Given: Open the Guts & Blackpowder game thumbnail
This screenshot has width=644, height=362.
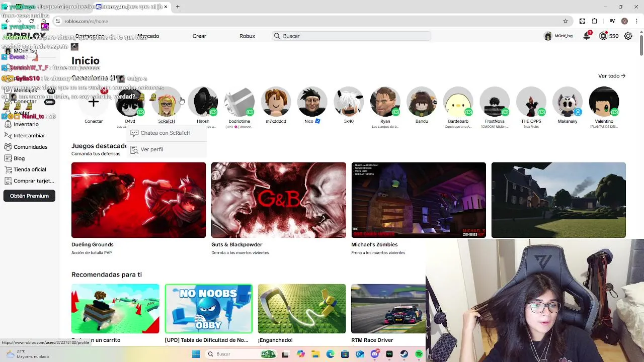Looking at the screenshot, I should [x=279, y=200].
